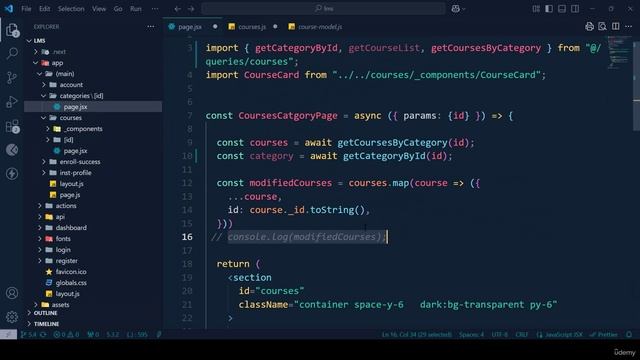This screenshot has width=640, height=360.
Task: Click the Prettier status bar item
Action: click(x=604, y=335)
